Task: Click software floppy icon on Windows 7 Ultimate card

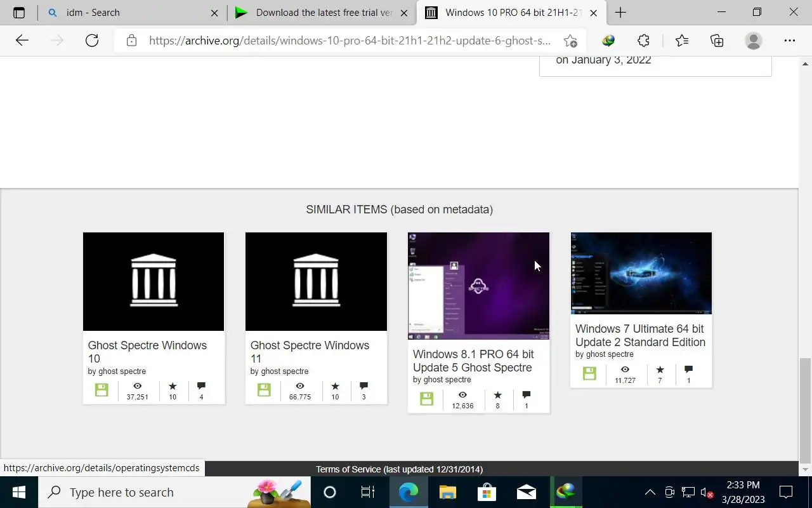Action: [x=589, y=373]
